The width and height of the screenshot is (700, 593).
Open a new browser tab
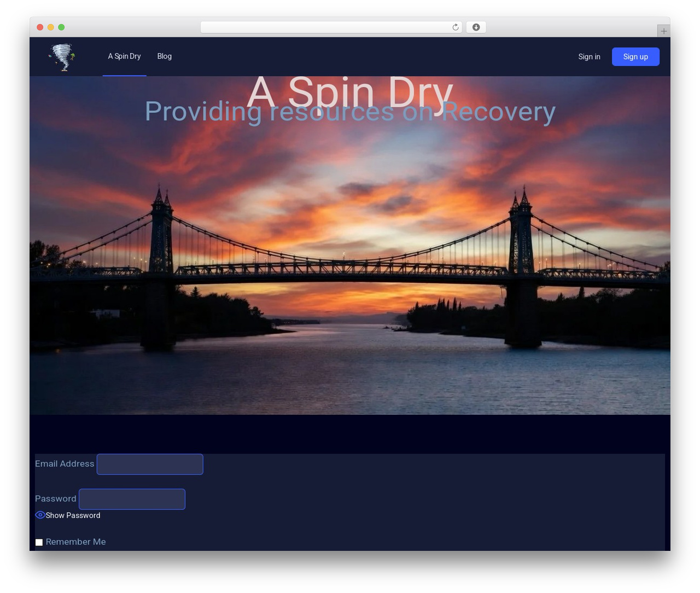[x=663, y=31]
